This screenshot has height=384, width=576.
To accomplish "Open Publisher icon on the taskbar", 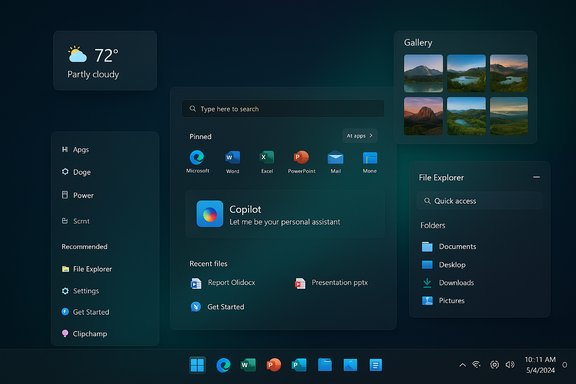I will point(299,365).
